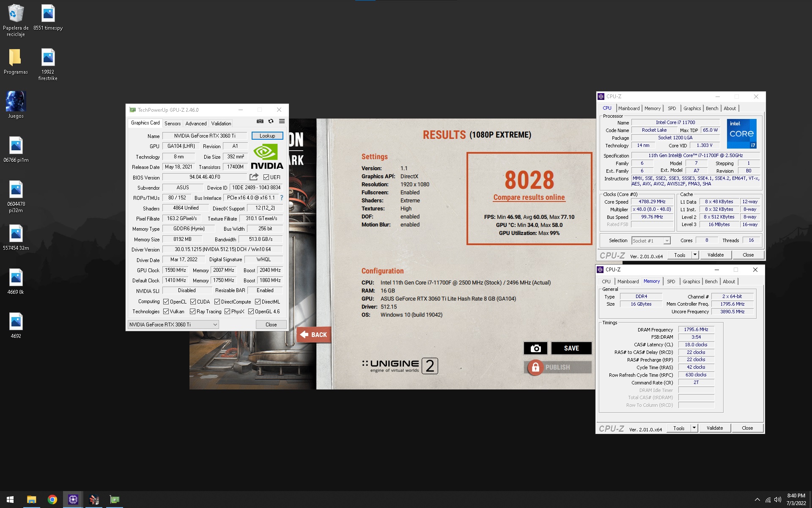This screenshot has width=812, height=508.
Task: Toggle the Vulkan checkbox
Action: click(166, 311)
